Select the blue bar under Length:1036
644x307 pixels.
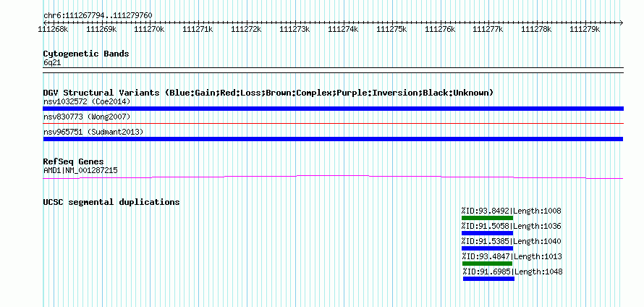point(487,233)
